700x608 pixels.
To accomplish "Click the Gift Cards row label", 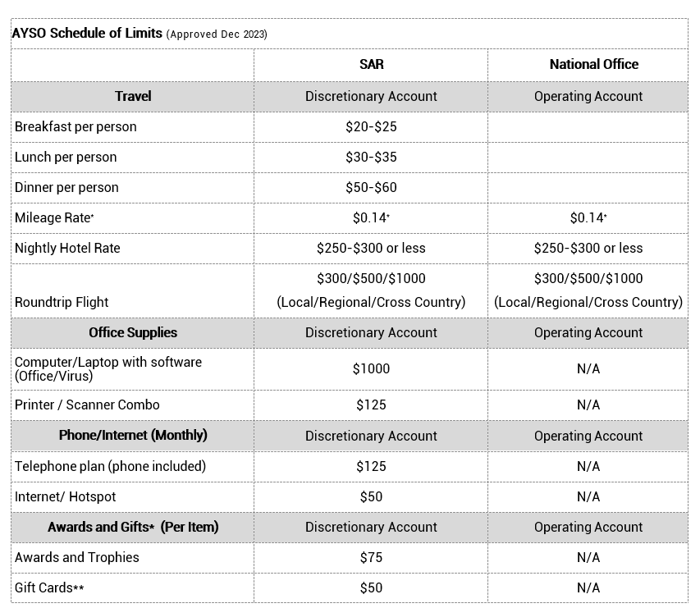I will [x=49, y=587].
